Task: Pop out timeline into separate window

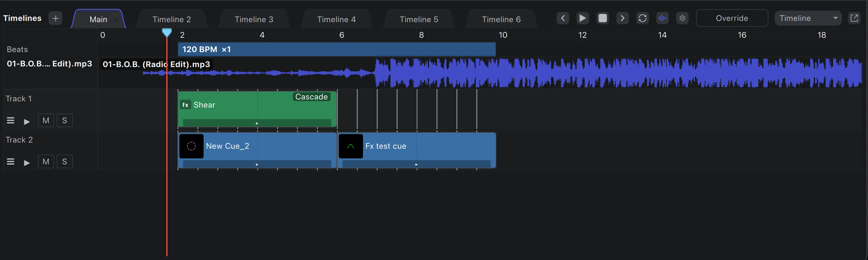Action: coord(854,18)
